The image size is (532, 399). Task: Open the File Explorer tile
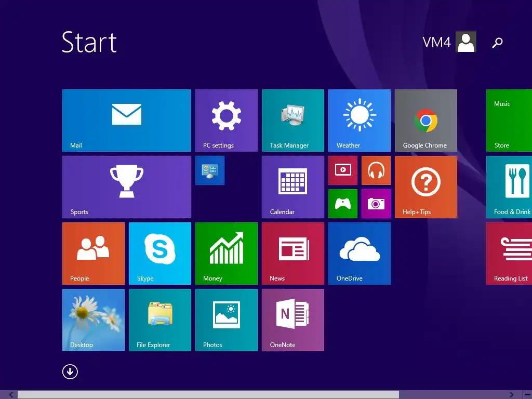pos(160,320)
